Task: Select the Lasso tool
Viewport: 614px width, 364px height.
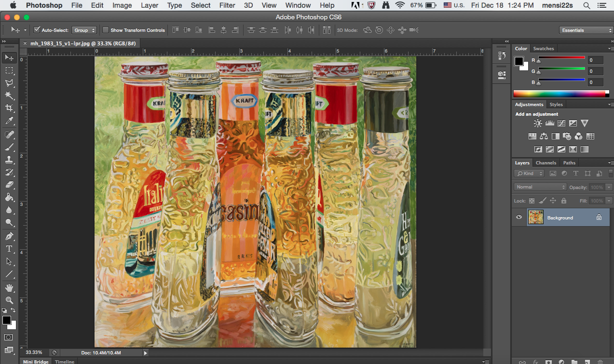Action: 9,82
